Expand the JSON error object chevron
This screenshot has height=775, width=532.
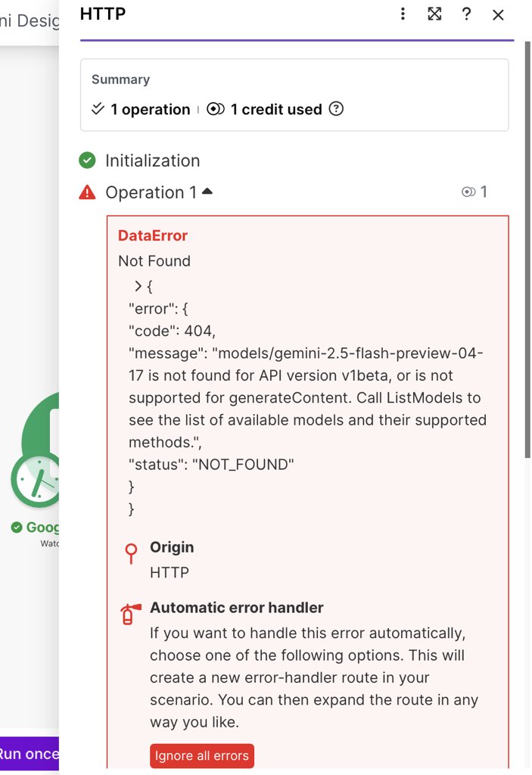[x=138, y=285]
